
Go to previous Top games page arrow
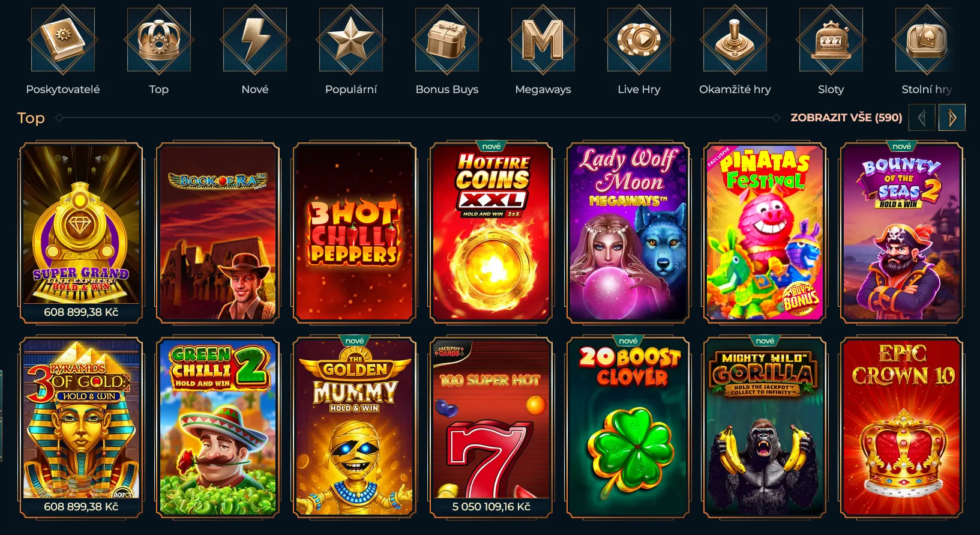[x=922, y=118]
